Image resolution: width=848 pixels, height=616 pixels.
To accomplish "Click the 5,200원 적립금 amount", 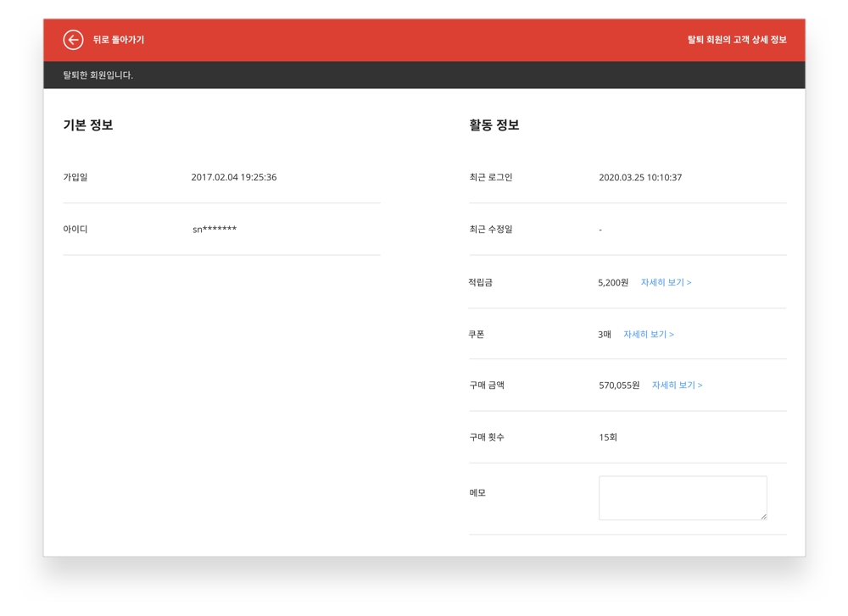I will pos(613,282).
